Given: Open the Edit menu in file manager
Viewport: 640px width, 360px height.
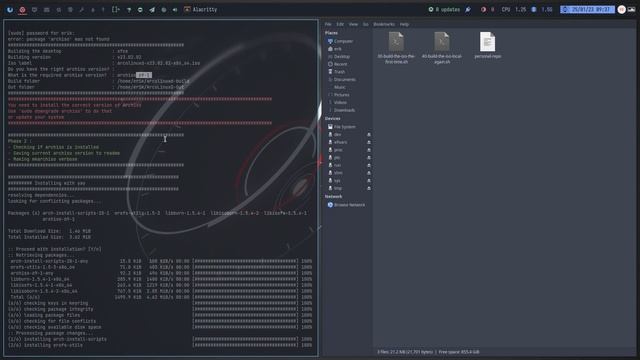Looking at the screenshot, I should click(340, 24).
